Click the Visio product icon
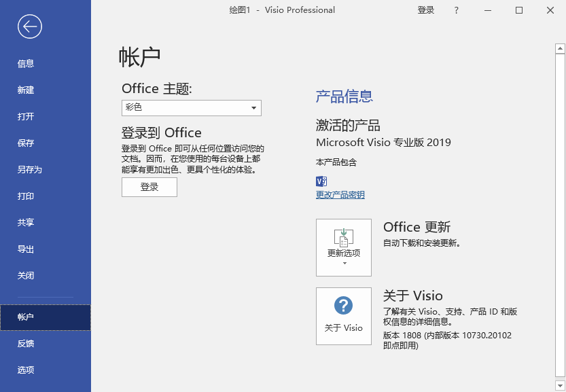 pyautogui.click(x=321, y=181)
